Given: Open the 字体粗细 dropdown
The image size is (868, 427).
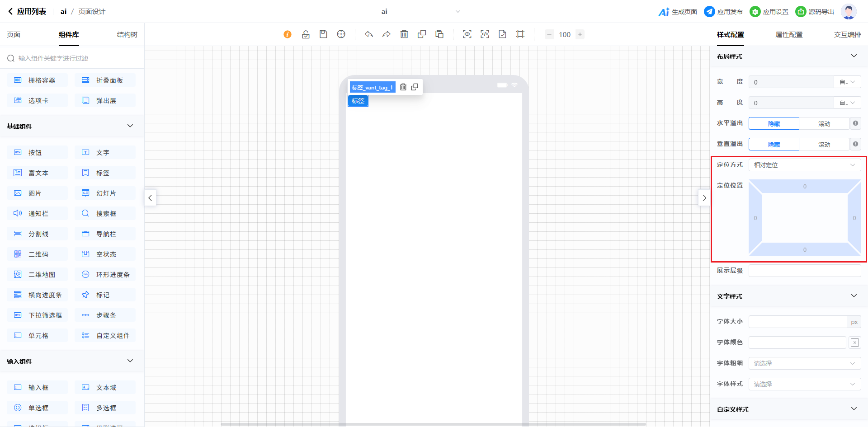Looking at the screenshot, I should [x=804, y=363].
